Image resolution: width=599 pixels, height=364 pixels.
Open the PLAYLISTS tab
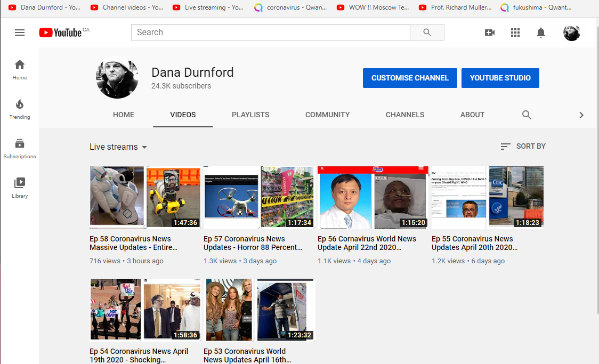[250, 115]
